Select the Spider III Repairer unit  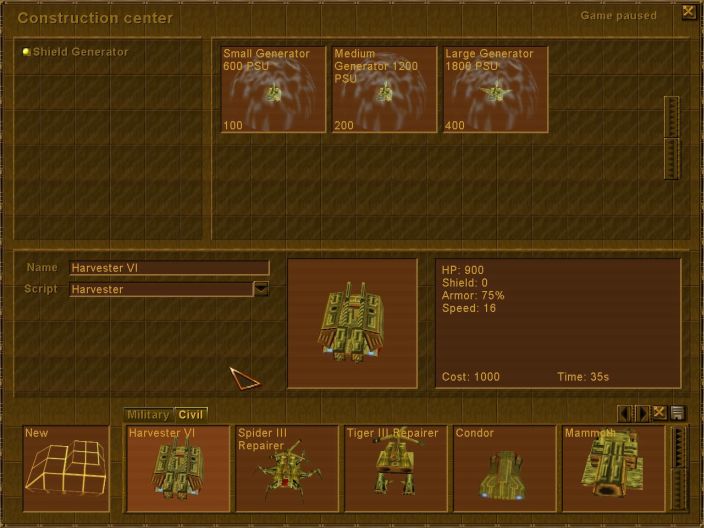pyautogui.click(x=287, y=468)
